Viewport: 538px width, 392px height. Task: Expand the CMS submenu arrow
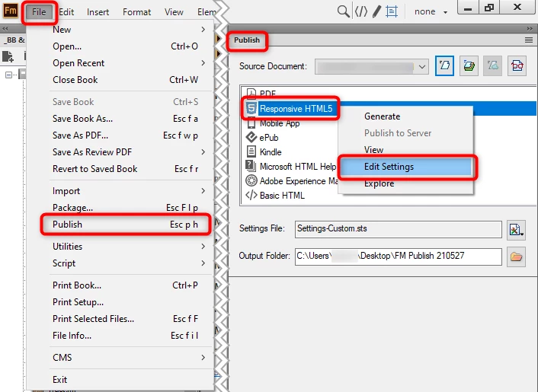pos(203,358)
